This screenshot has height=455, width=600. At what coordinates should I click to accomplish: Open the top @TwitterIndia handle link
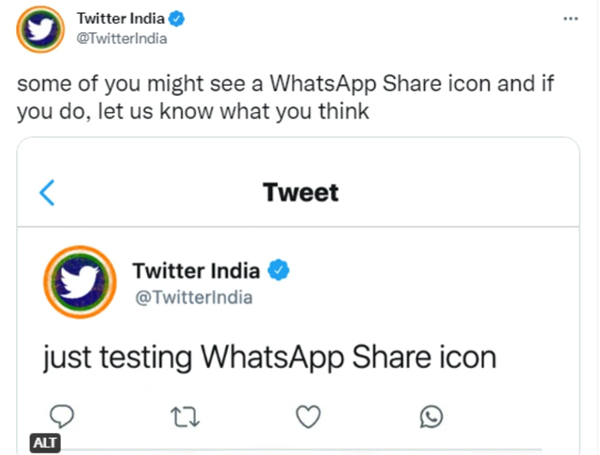coord(120,39)
